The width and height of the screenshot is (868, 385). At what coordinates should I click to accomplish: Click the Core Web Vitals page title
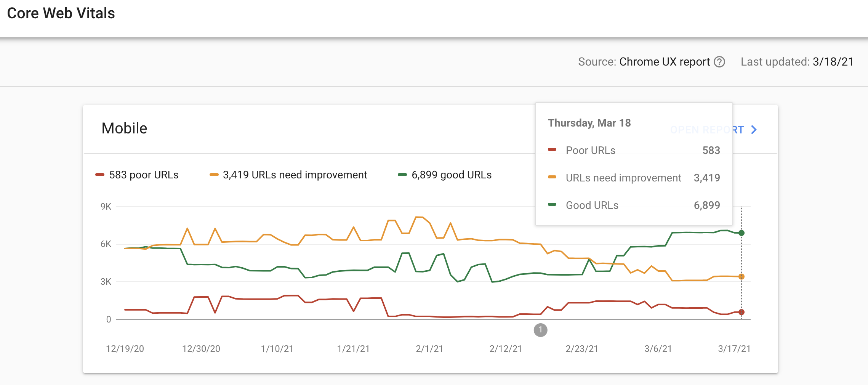(x=61, y=13)
